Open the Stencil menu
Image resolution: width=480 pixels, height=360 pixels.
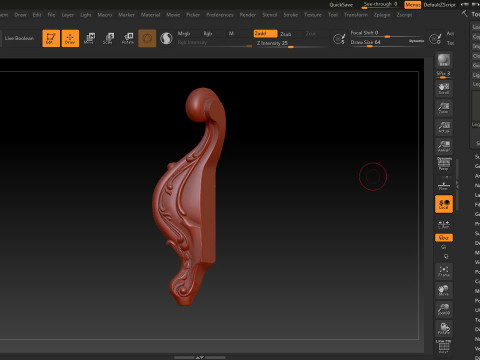(270, 15)
